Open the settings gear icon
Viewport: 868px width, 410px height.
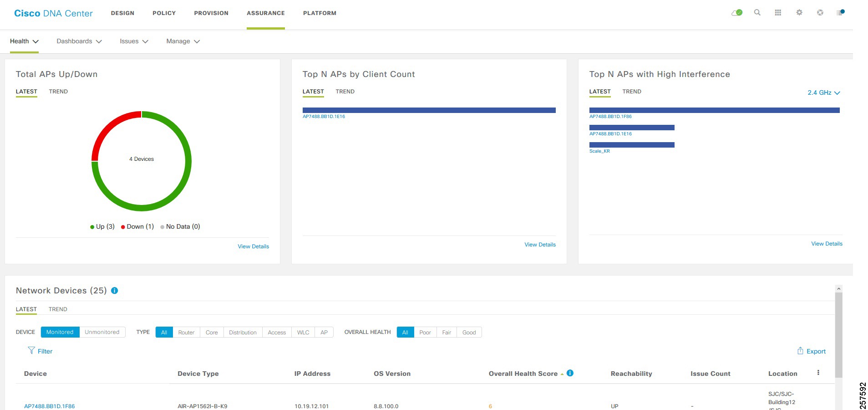[799, 13]
